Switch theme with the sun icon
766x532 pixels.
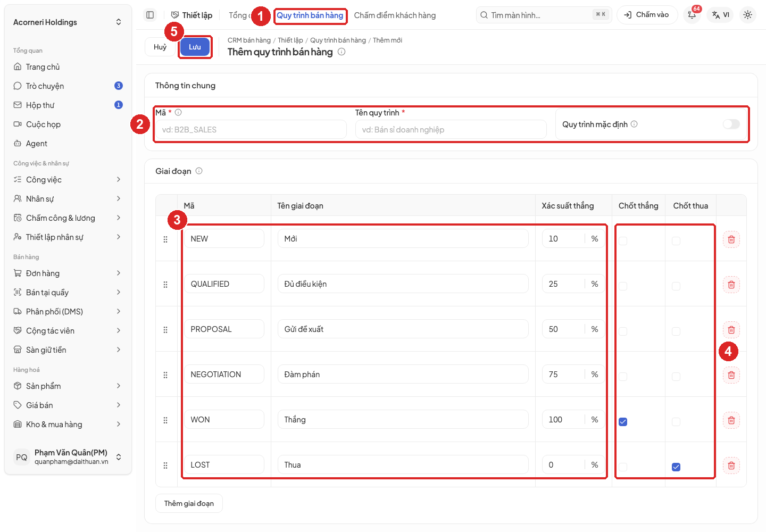[x=747, y=15]
